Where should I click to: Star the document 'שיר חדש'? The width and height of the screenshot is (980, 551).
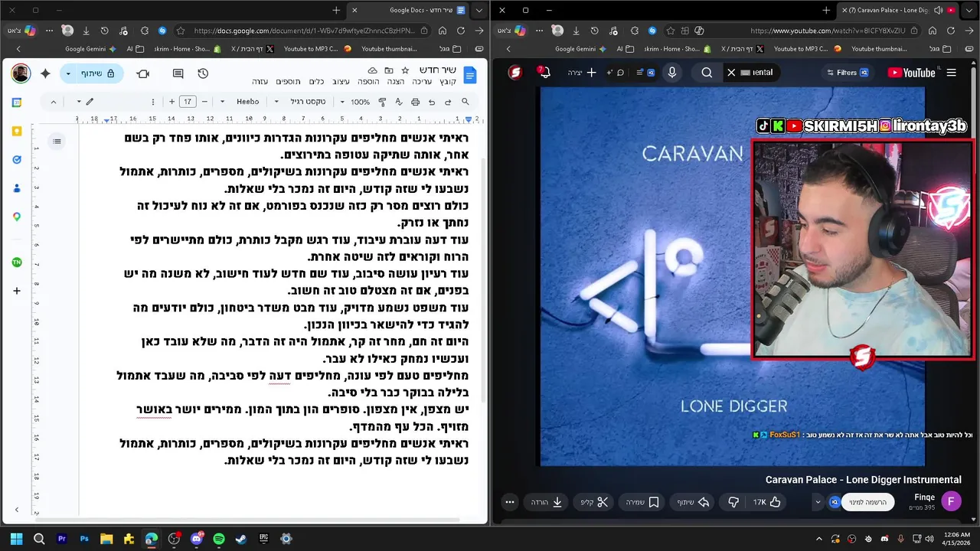[406, 70]
